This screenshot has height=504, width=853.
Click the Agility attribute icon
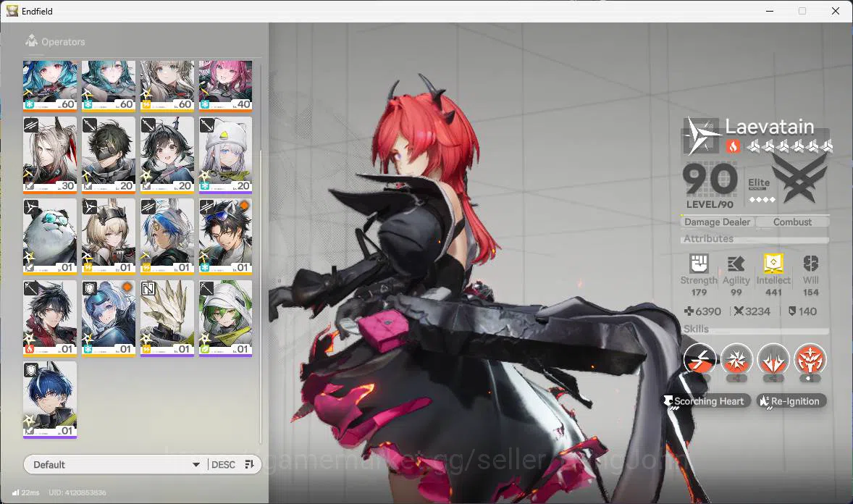[736, 264]
